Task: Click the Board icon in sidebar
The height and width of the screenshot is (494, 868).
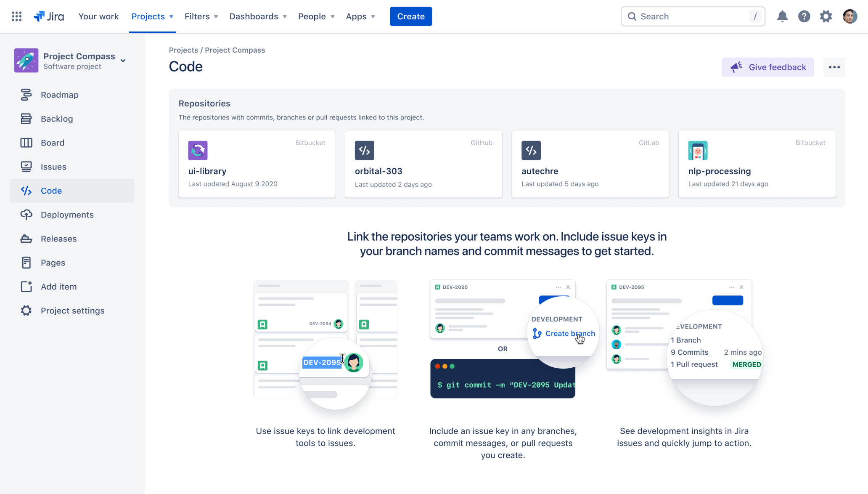Action: [25, 143]
